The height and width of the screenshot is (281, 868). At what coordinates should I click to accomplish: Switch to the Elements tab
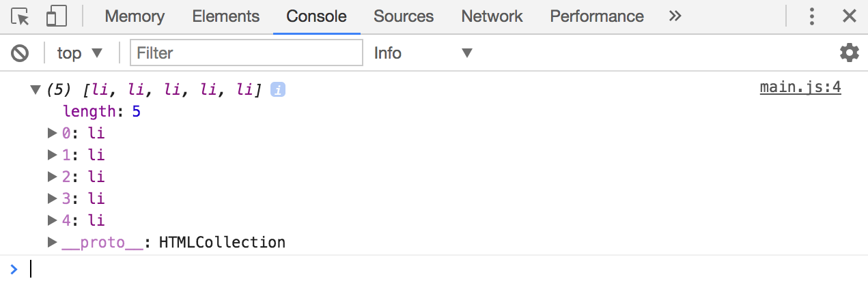(x=225, y=16)
